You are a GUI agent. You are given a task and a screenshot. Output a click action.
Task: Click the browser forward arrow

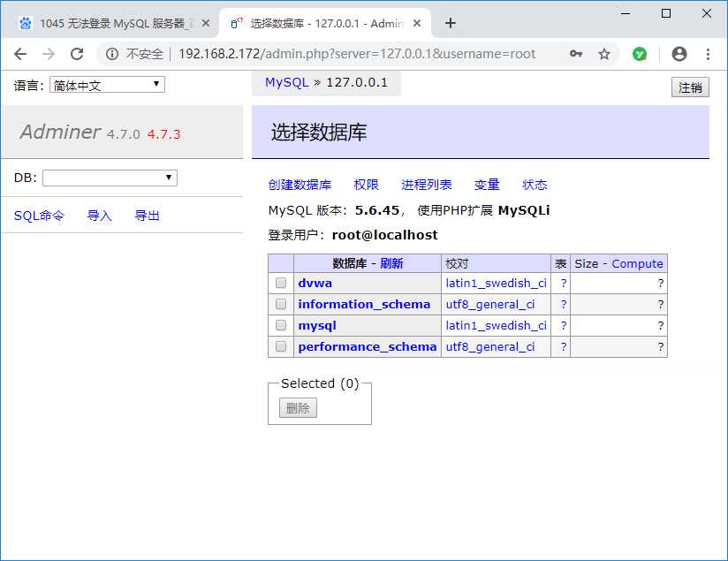pyautogui.click(x=49, y=55)
